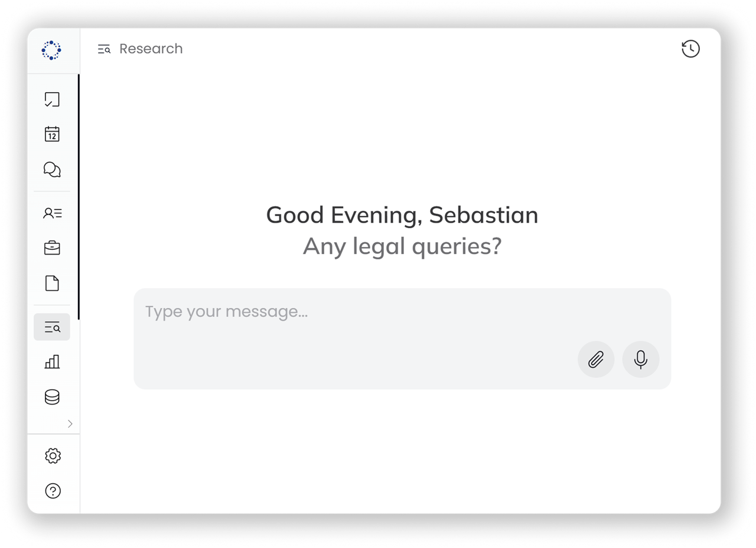Click the Research title in the header
This screenshot has height=548, width=756.
(151, 49)
